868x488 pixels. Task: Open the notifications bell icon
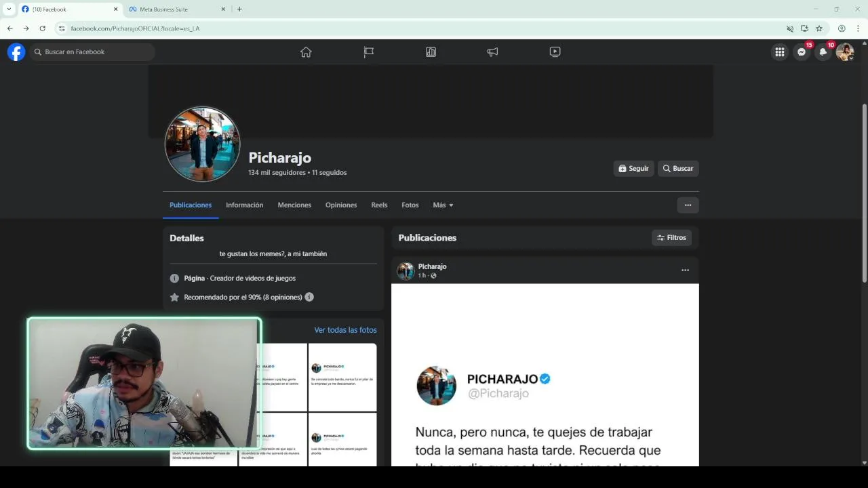(x=823, y=52)
